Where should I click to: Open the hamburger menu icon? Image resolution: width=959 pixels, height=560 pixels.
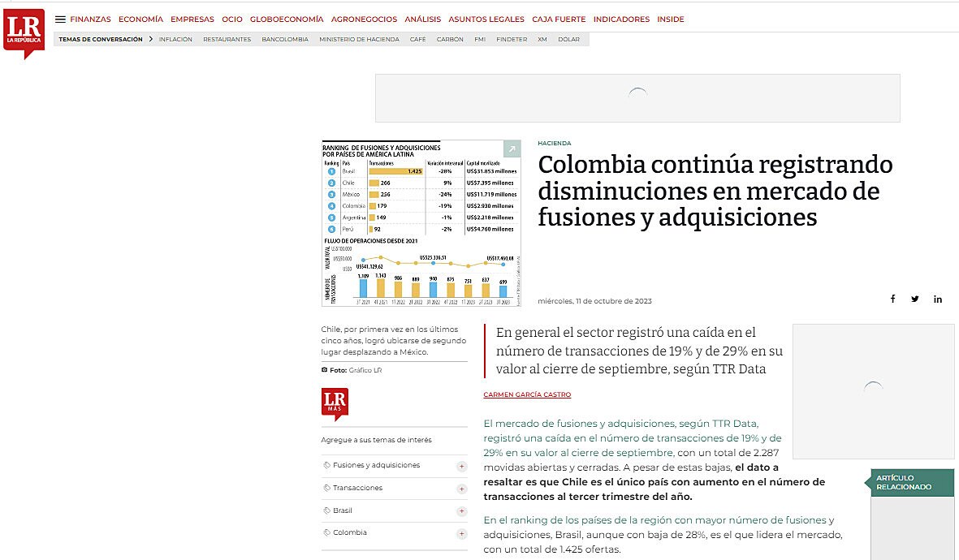click(x=60, y=19)
